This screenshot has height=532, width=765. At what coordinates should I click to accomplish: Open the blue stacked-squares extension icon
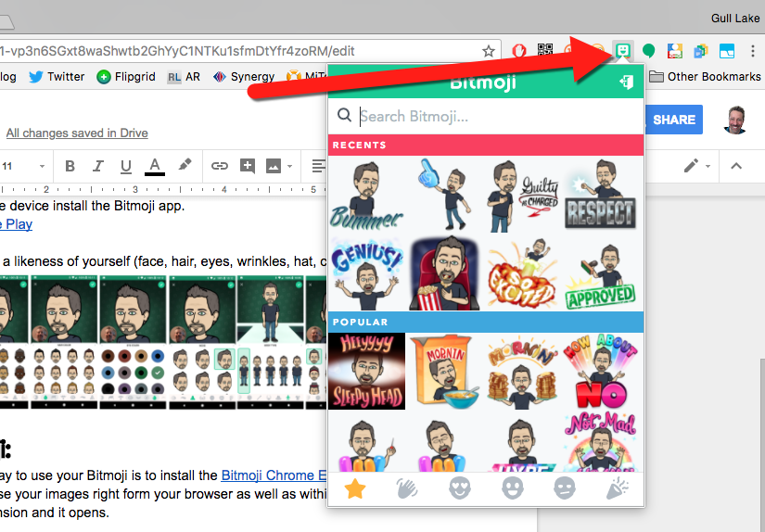pyautogui.click(x=701, y=51)
